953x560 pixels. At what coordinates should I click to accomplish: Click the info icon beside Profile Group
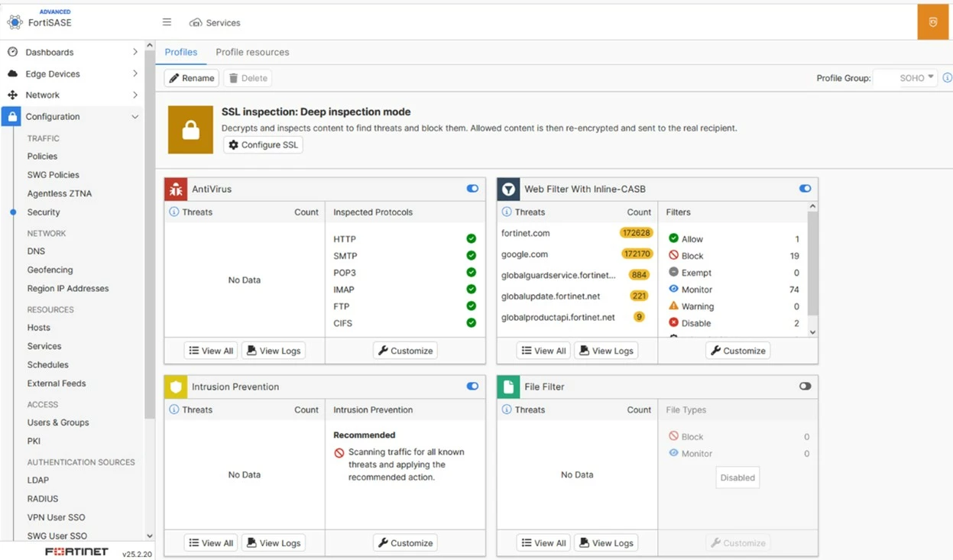tap(948, 78)
